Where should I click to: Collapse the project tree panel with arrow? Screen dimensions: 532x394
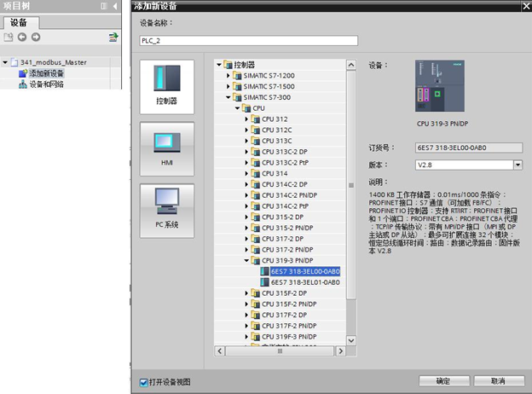[115, 7]
